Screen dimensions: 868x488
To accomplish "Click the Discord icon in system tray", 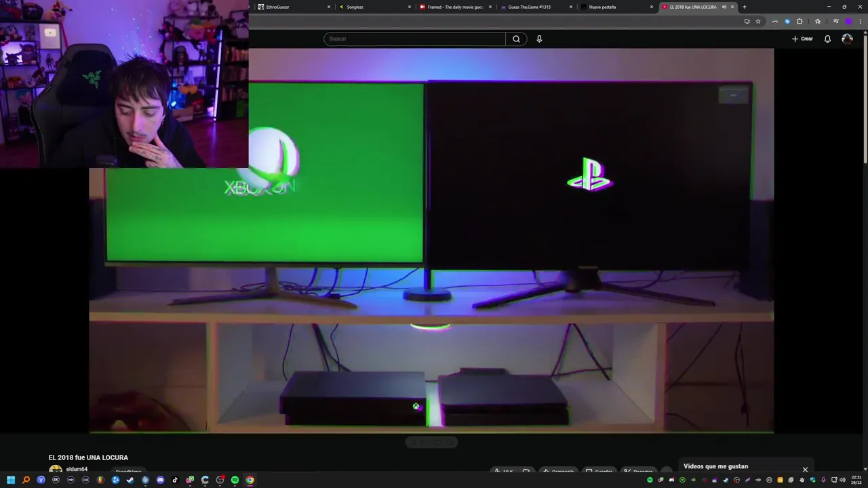I will tap(671, 480).
